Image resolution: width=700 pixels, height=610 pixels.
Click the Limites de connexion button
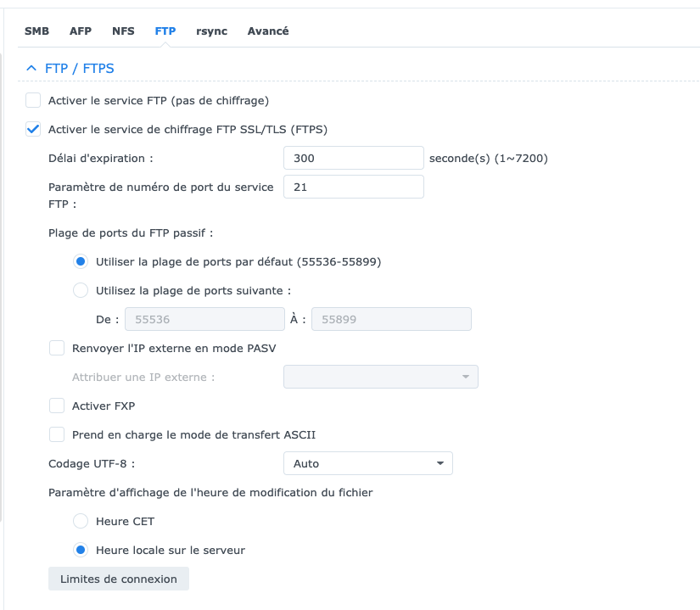(119, 579)
